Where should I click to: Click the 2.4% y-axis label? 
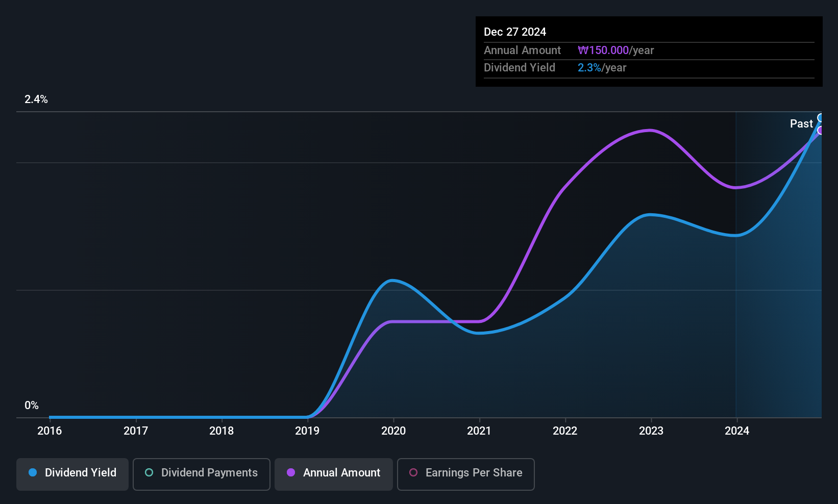[36, 99]
